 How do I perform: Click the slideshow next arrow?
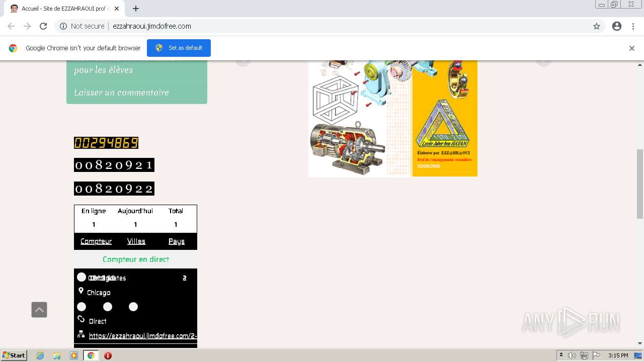pyautogui.click(x=543, y=60)
